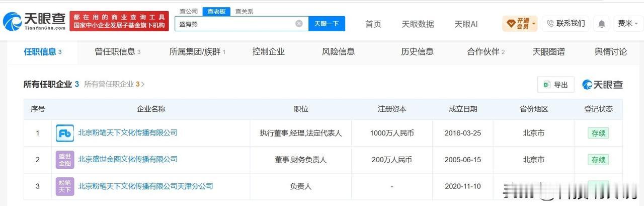Click the 职位 column header
Image resolution: width=644 pixels, height=206 pixels.
coord(301,109)
